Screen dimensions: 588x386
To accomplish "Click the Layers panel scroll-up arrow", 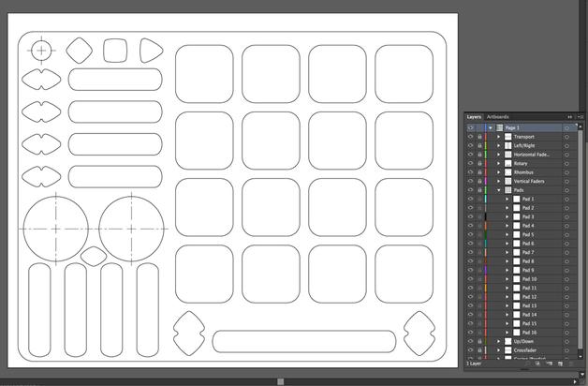I will click(581, 126).
